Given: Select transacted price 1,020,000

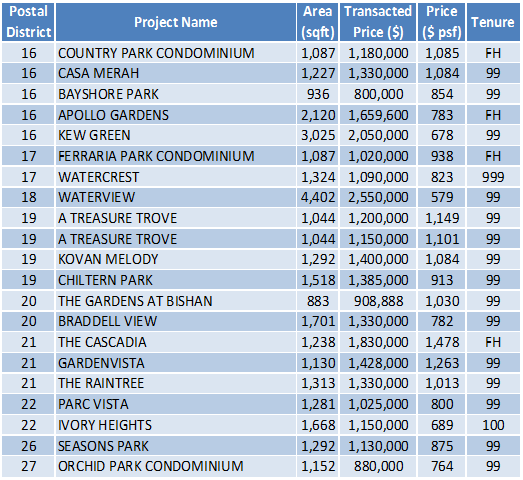Looking at the screenshot, I should tap(378, 156).
